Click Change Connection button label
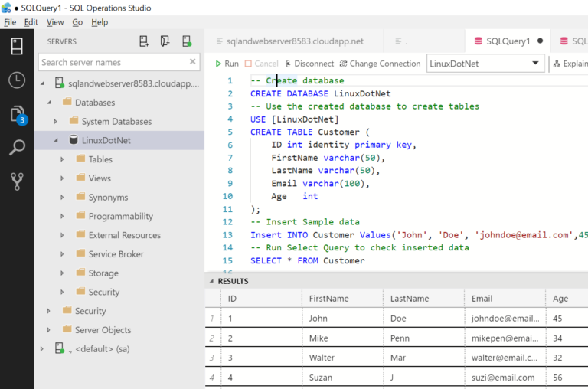This screenshot has width=588, height=389. (x=385, y=64)
